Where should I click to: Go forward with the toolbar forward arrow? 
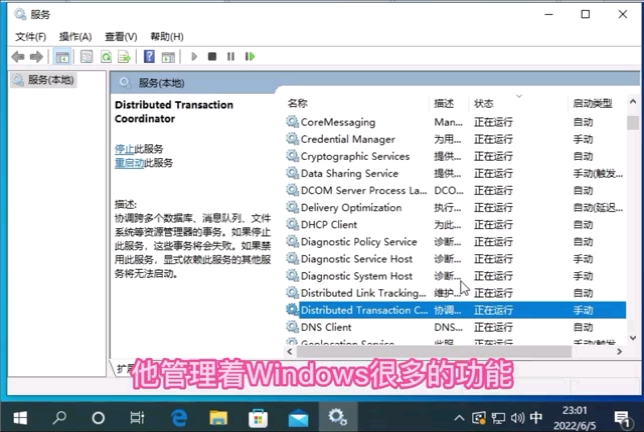point(37,57)
